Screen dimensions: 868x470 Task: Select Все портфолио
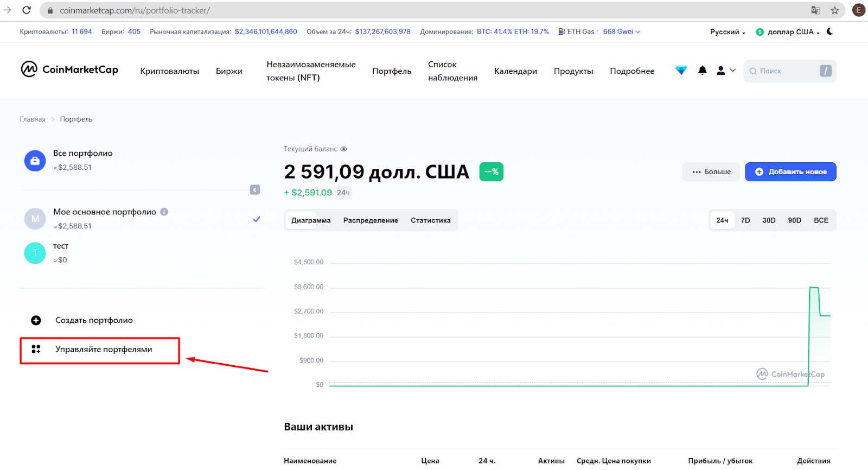83,154
